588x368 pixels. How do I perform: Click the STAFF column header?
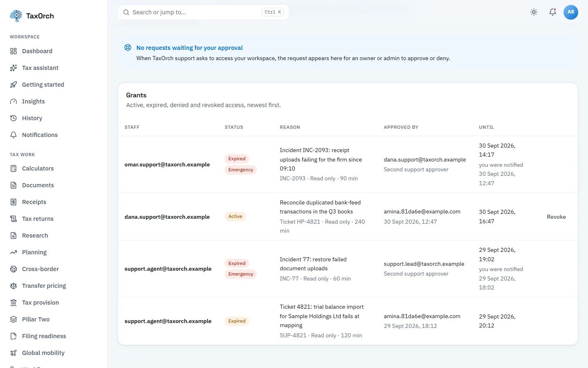pyautogui.click(x=132, y=127)
